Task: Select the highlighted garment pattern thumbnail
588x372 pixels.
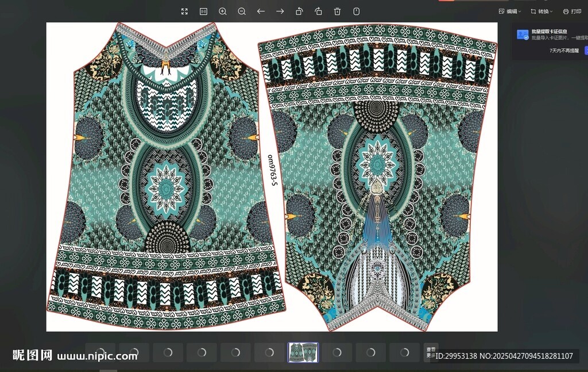Action: click(x=303, y=352)
